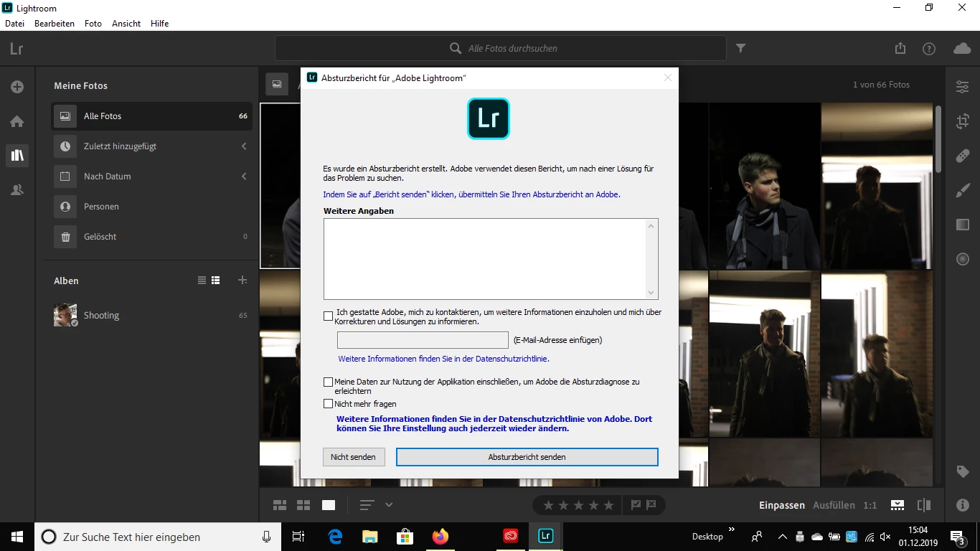Expand the Desktop toolbar chevrons in taskbar
The height and width of the screenshot is (551, 980).
click(x=732, y=530)
